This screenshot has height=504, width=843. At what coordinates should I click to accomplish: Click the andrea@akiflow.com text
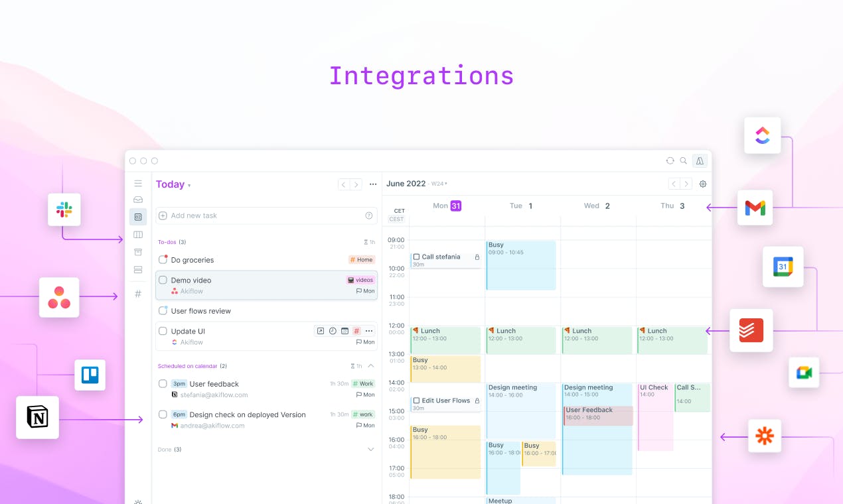click(x=212, y=426)
